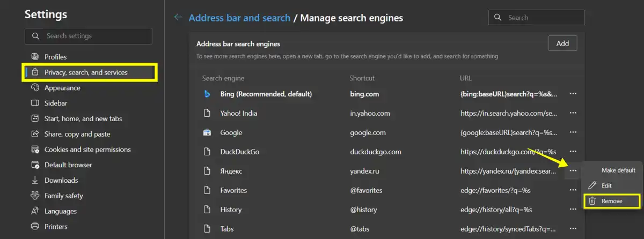Click the Appearance icon in sidebar
This screenshot has width=644, height=239.
[35, 87]
